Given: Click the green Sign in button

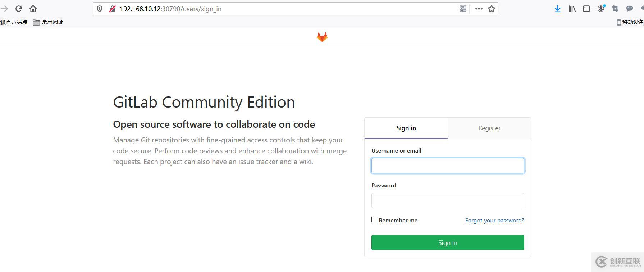Looking at the screenshot, I should click(x=448, y=242).
